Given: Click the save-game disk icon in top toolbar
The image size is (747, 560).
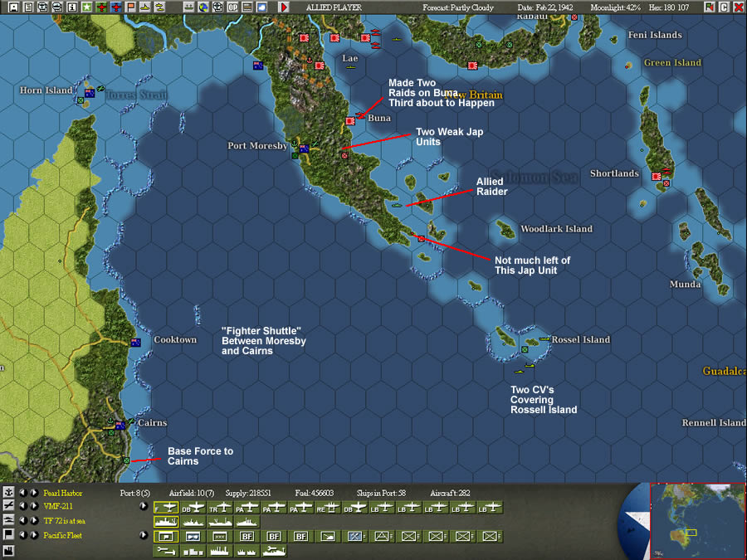Looking at the screenshot, I should (14, 7).
